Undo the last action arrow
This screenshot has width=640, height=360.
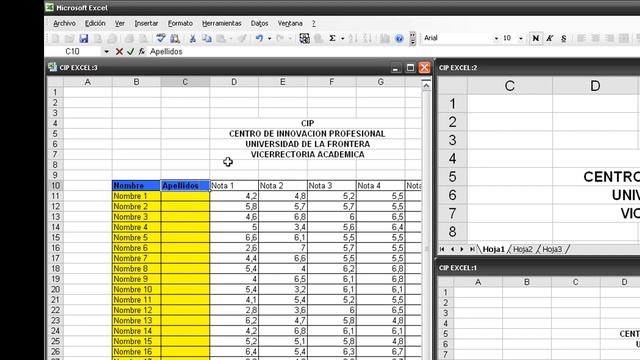(259, 38)
